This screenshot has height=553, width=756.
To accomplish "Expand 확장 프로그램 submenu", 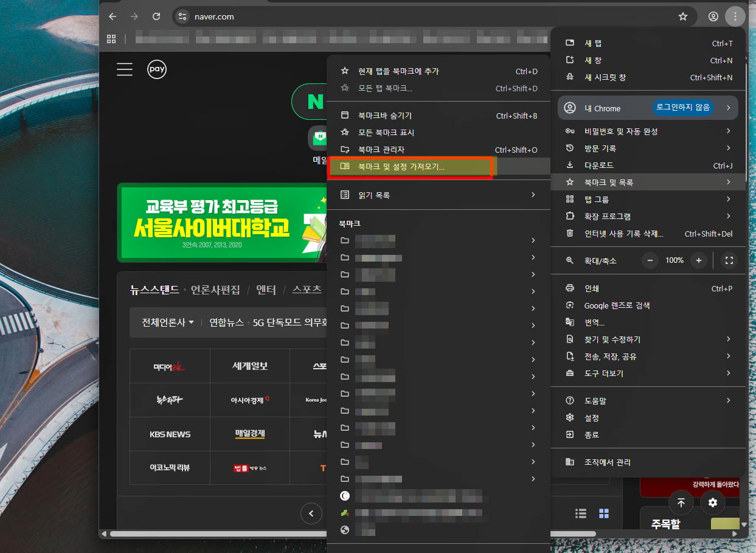I will 649,217.
